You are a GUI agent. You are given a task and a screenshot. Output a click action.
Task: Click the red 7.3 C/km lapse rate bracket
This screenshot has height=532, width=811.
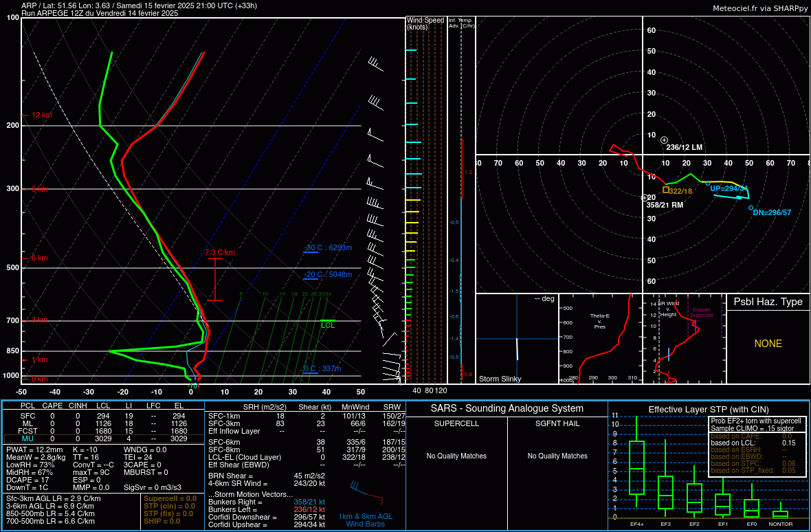click(x=215, y=279)
